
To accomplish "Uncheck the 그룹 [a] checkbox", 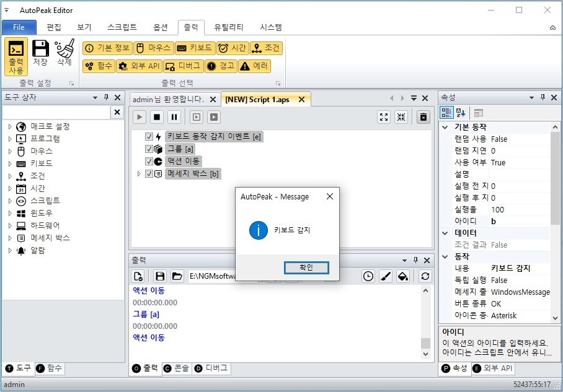I will tap(149, 149).
